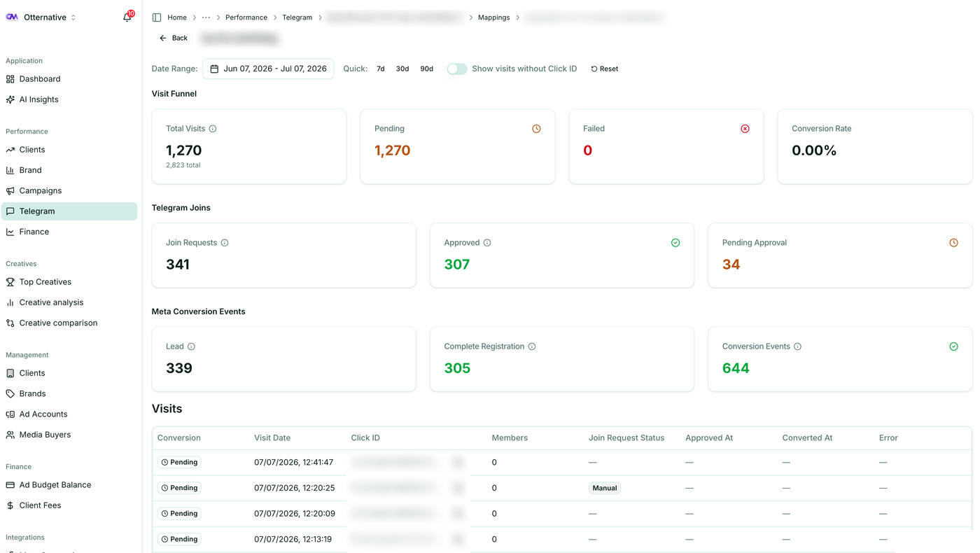Image resolution: width=980 pixels, height=553 pixels.
Task: Click the Click ID column header
Action: click(x=365, y=437)
